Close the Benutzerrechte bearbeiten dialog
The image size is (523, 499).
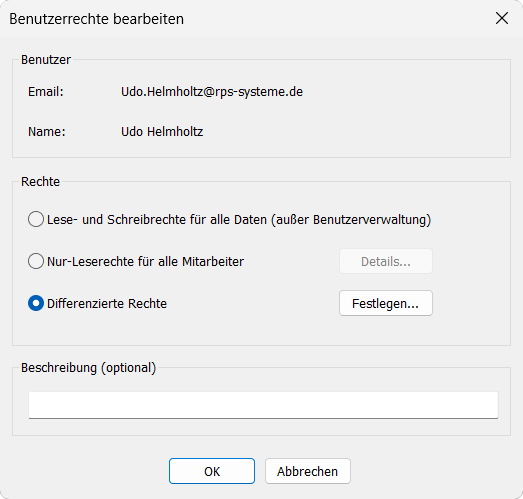[x=502, y=18]
